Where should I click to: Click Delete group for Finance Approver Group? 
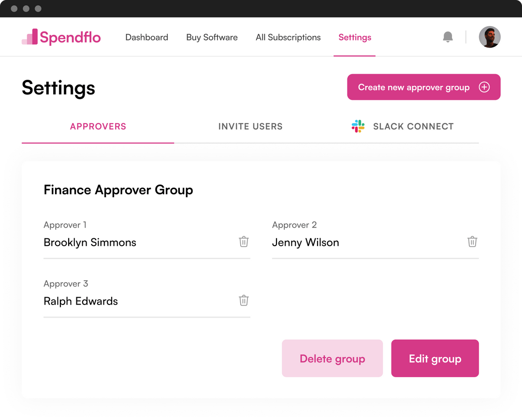click(332, 358)
